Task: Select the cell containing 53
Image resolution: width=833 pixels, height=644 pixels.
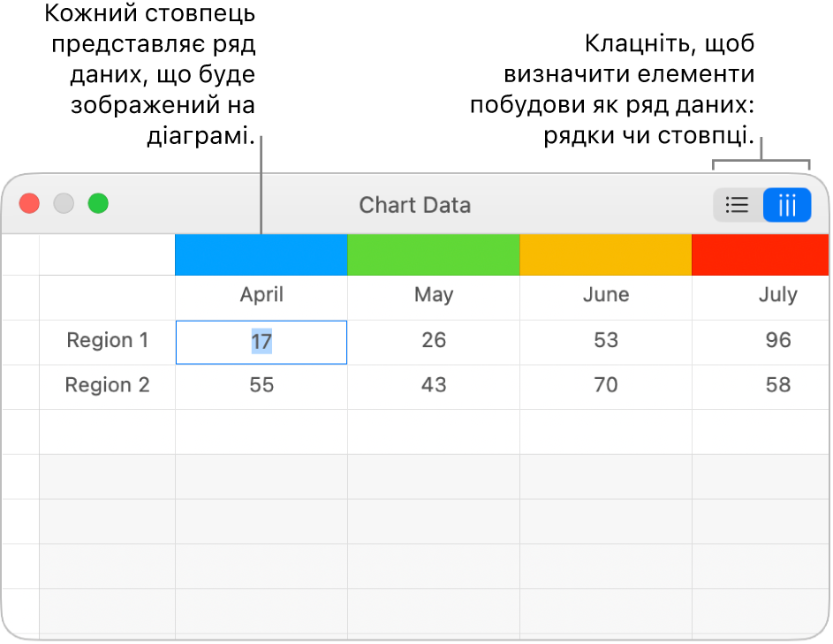Action: (606, 341)
